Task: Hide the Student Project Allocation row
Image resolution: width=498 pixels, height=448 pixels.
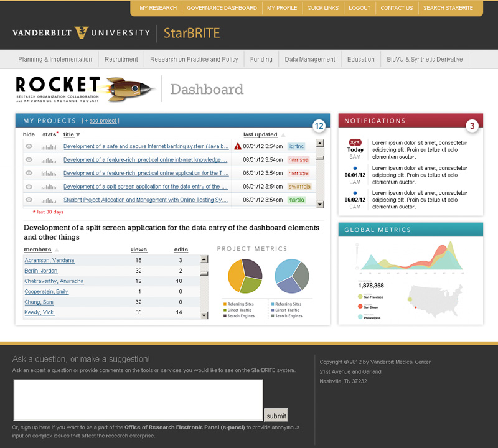Action: click(x=29, y=200)
